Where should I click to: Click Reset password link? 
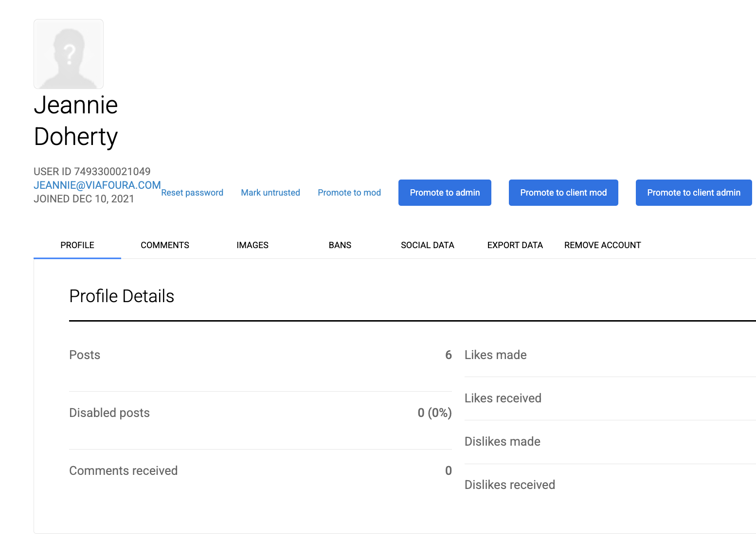pyautogui.click(x=192, y=193)
